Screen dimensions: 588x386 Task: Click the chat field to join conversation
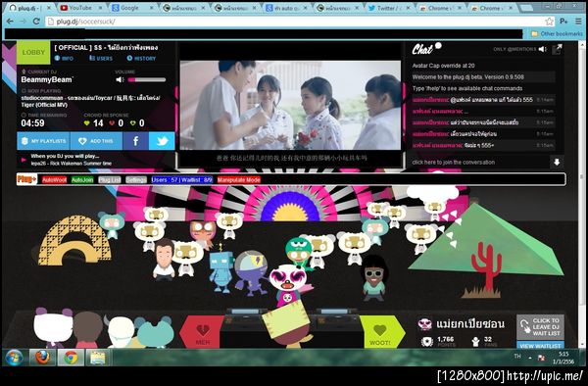click(480, 163)
